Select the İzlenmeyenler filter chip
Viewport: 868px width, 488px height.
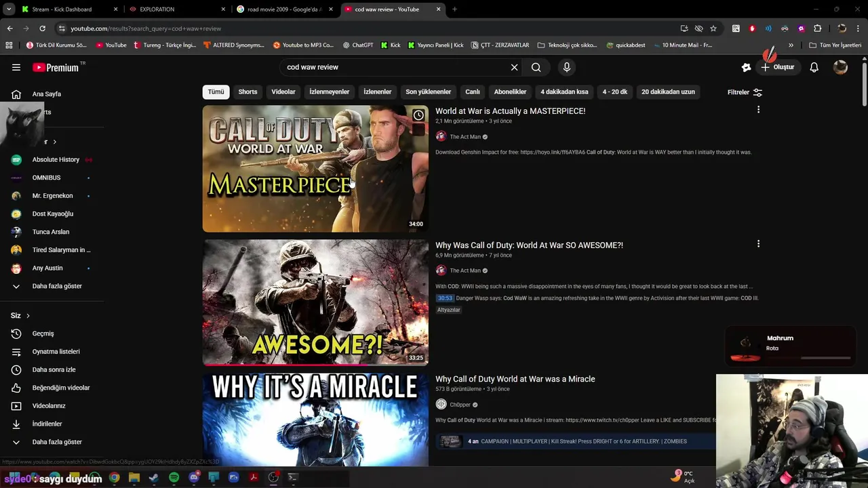330,92
